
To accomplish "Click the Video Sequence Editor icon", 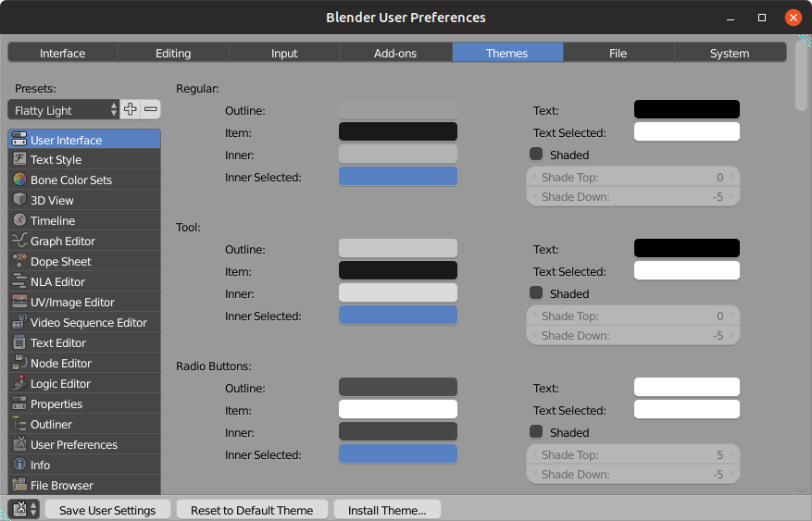I will tap(19, 322).
